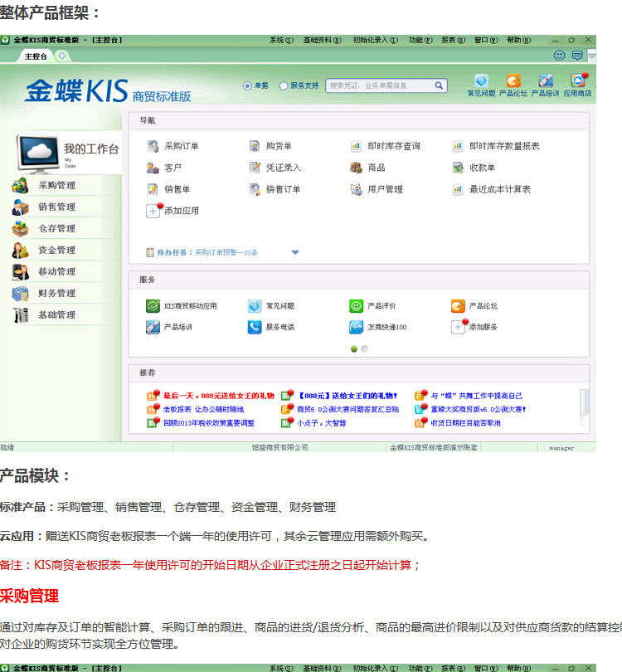Open 收款单 icon

click(x=458, y=168)
